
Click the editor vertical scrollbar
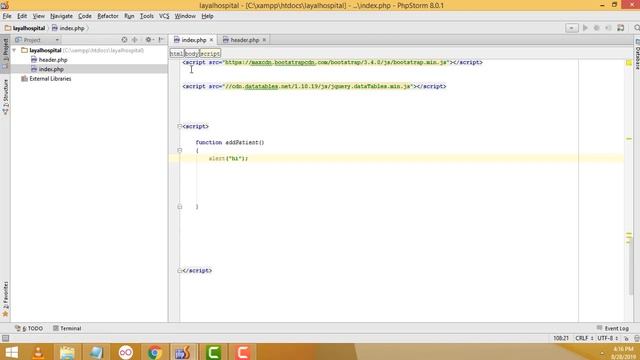tap(631, 267)
